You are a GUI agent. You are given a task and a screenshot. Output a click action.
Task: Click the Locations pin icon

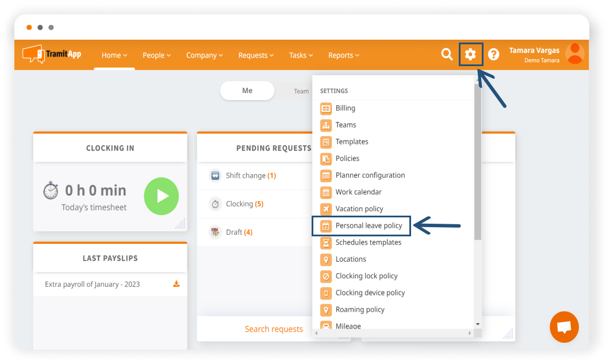[326, 259]
